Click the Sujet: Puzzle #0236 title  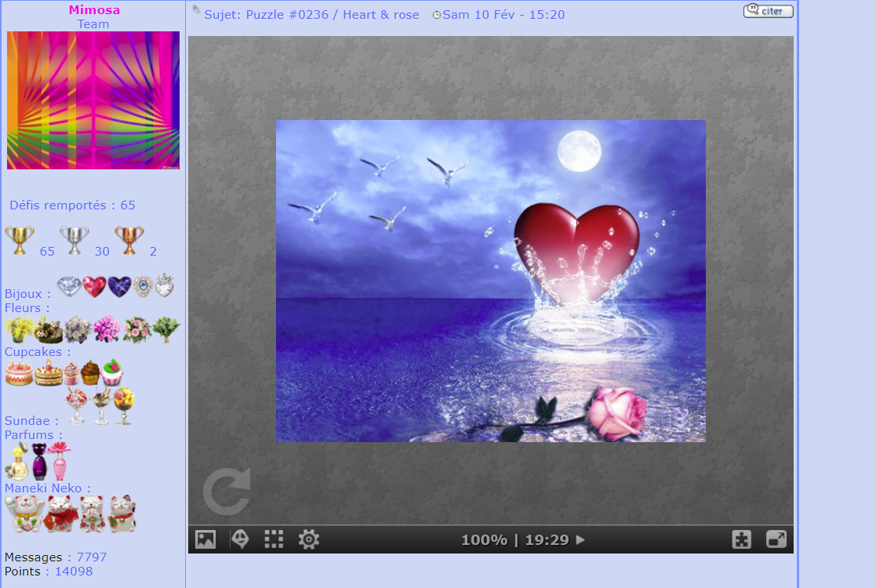(x=312, y=15)
